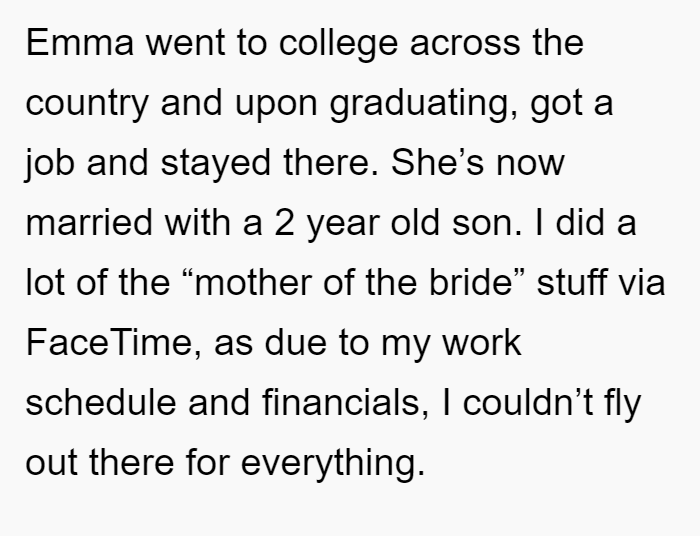Click the word "fly" ending the seventh line
This screenshot has height=536, width=700.
click(x=623, y=404)
